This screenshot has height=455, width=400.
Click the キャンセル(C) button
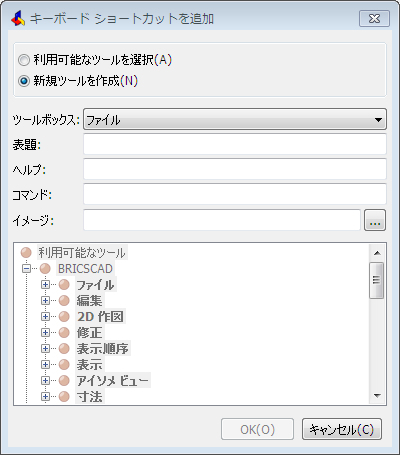tap(342, 429)
